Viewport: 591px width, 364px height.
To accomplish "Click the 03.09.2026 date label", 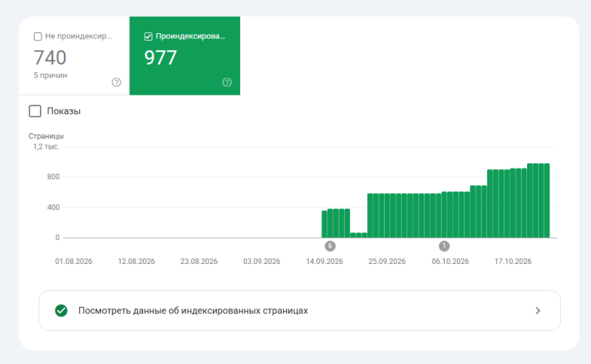I will pyautogui.click(x=262, y=262).
